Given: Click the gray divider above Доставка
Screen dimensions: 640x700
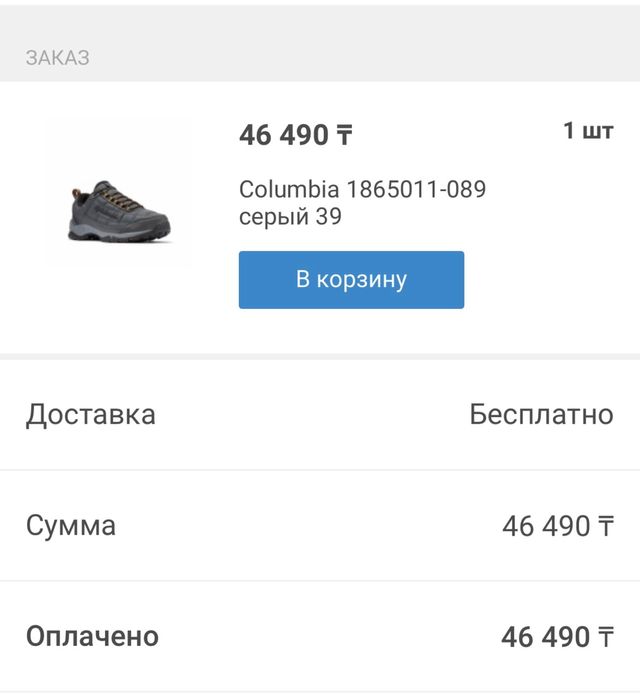Looking at the screenshot, I should [x=320, y=355].
